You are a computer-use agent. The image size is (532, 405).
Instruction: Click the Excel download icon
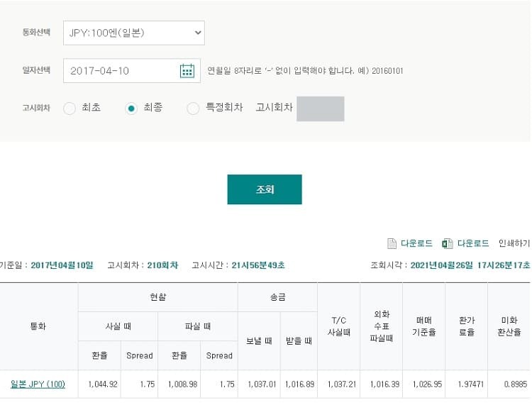447,243
